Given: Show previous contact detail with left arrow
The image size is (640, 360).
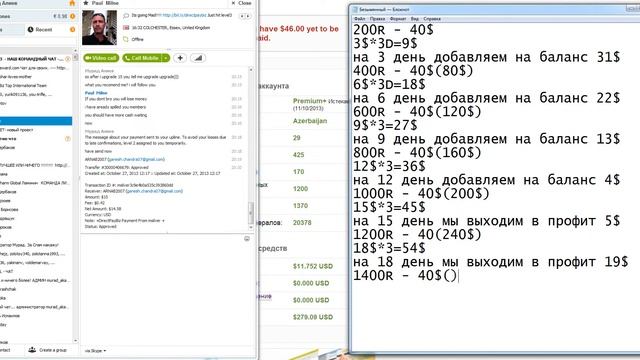Looking at the screenshot, I should [x=242, y=16].
